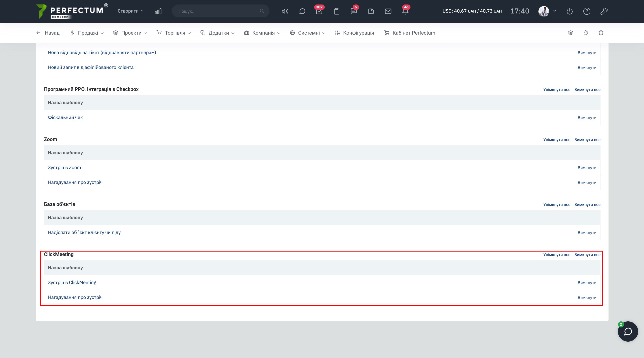
Task: Open the megaphone announcements icon
Action: (x=285, y=11)
